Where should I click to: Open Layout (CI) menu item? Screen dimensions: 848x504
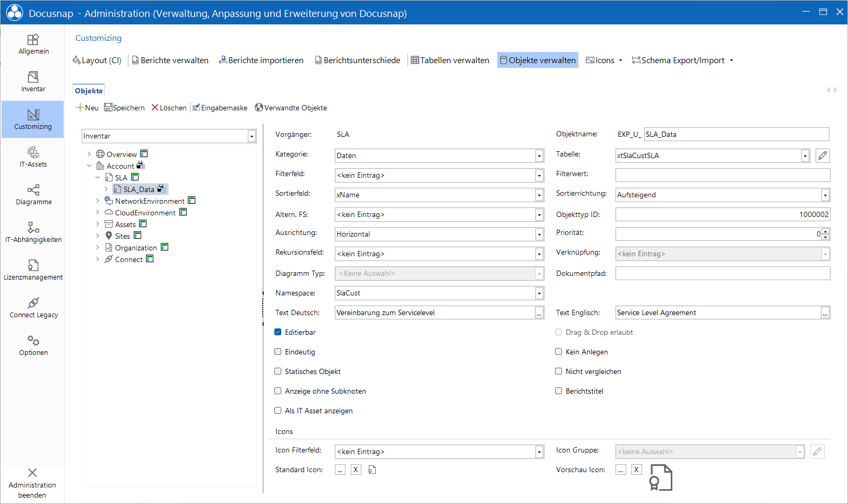(97, 60)
